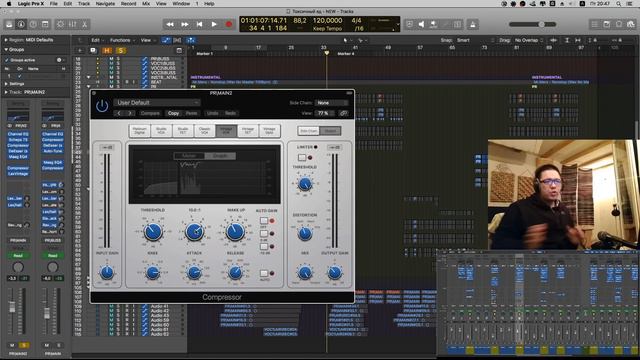
Task: Open the Side Chain None dropdown
Action: (332, 103)
